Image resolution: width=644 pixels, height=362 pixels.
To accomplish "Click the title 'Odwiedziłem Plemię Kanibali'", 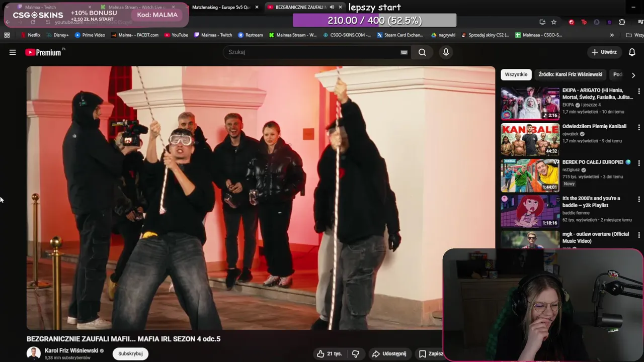I will pyautogui.click(x=594, y=127).
